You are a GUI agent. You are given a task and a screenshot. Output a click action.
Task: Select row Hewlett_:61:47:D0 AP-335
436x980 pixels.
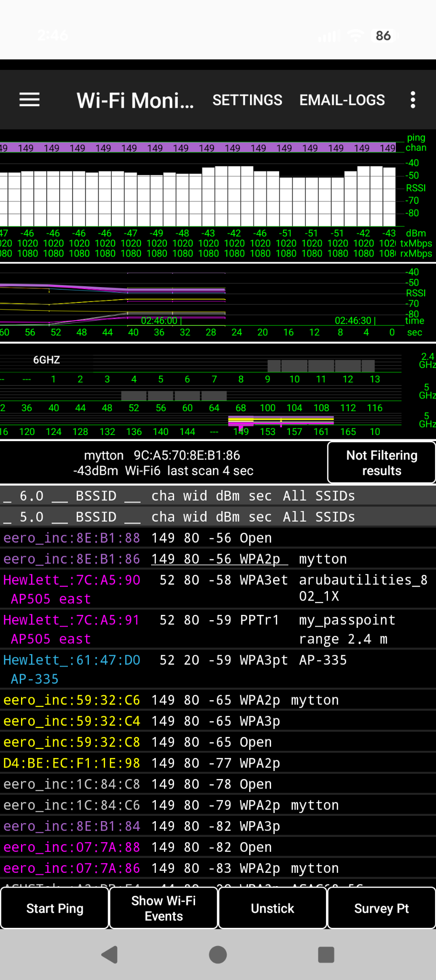[x=218, y=669]
